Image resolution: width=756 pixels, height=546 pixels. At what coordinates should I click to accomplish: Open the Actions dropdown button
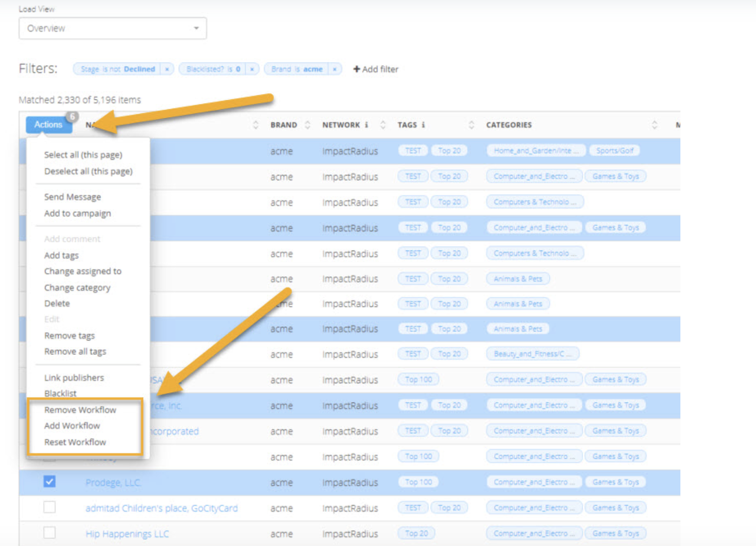pyautogui.click(x=49, y=125)
